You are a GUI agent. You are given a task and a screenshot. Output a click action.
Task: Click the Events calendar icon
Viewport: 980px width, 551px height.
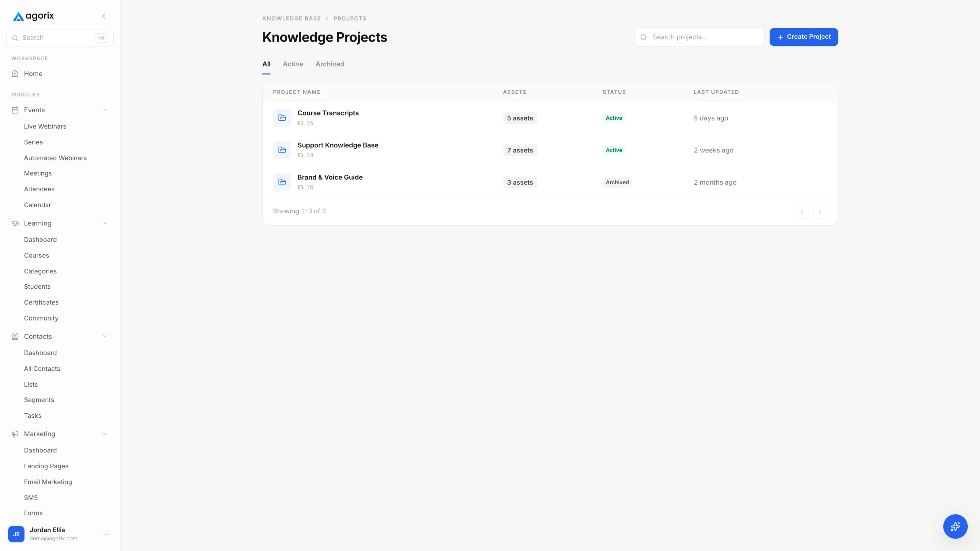pos(15,110)
